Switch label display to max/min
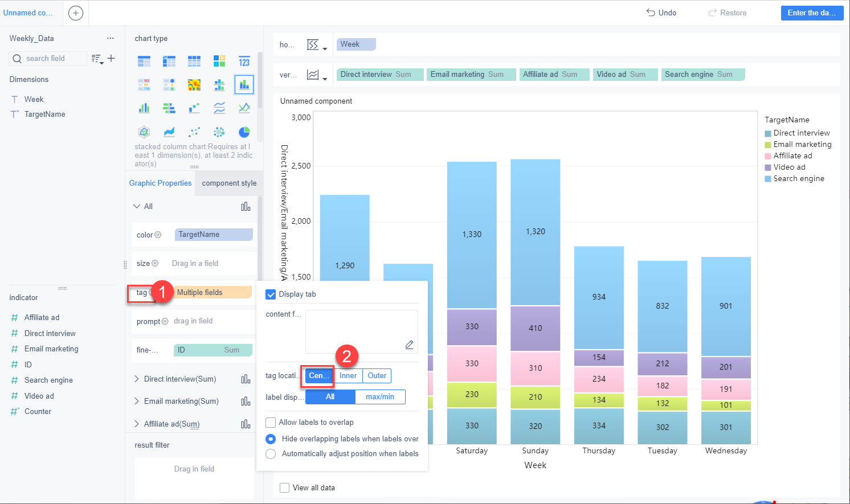Image resolution: width=850 pixels, height=504 pixels. pyautogui.click(x=380, y=397)
